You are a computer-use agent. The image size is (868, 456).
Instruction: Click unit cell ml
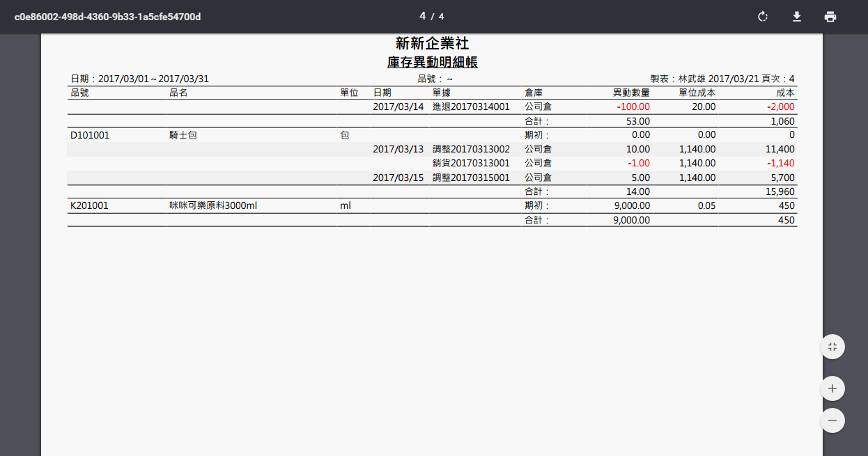tap(346, 206)
